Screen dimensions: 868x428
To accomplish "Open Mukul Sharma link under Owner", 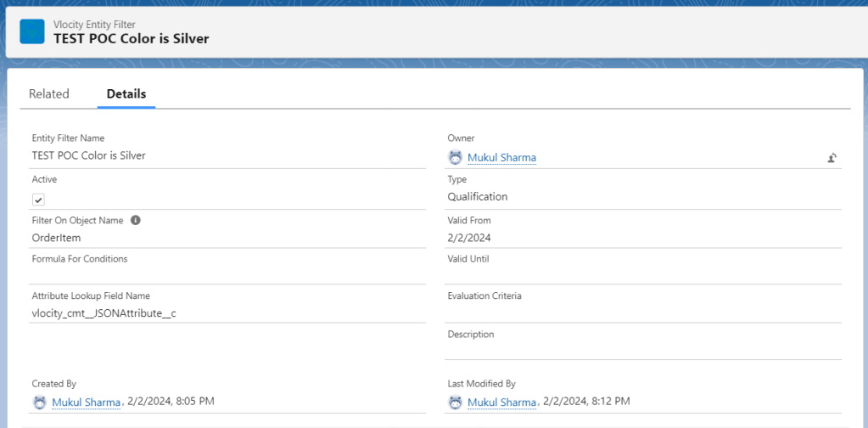I will coord(501,158).
